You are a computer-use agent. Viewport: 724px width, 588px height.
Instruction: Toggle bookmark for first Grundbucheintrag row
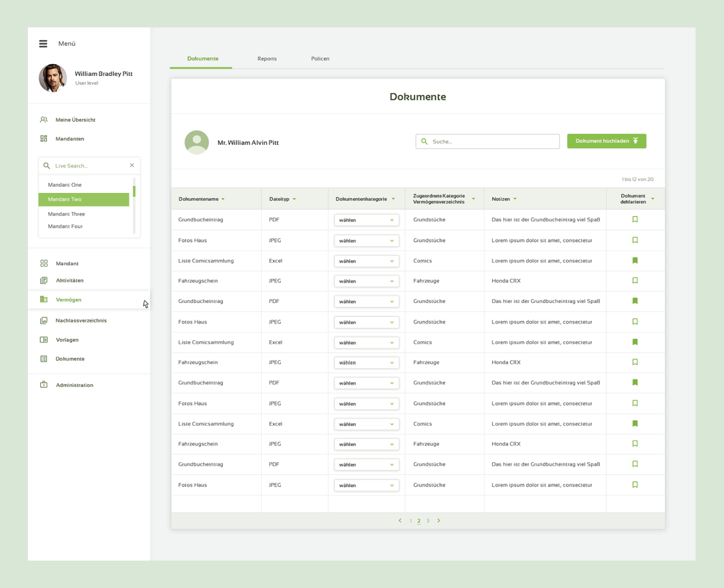(635, 220)
